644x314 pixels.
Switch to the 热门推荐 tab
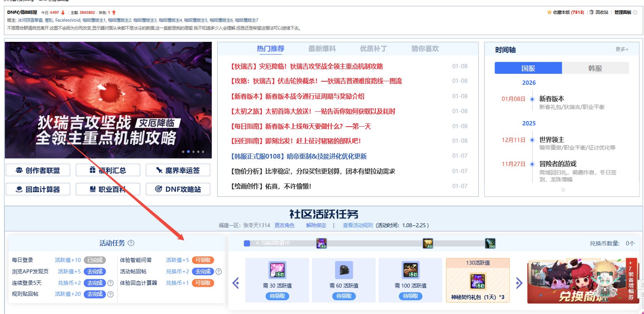(x=271, y=49)
